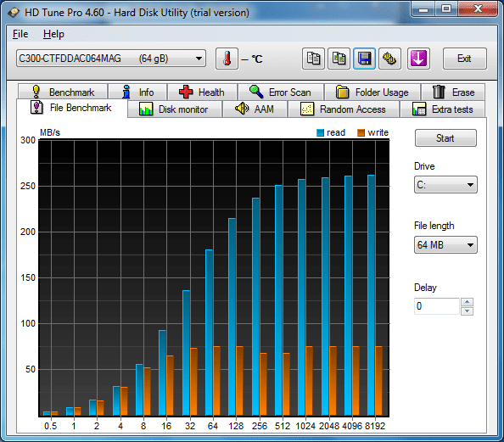Viewport: 504px width, 442px height.
Task: Click the purple download arrow icon
Action: click(418, 59)
